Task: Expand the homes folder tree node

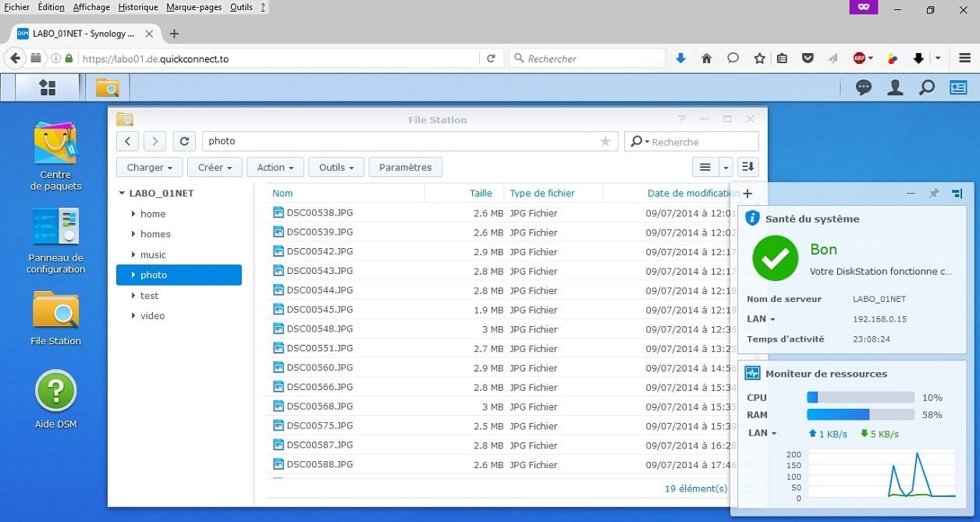Action: click(x=133, y=234)
